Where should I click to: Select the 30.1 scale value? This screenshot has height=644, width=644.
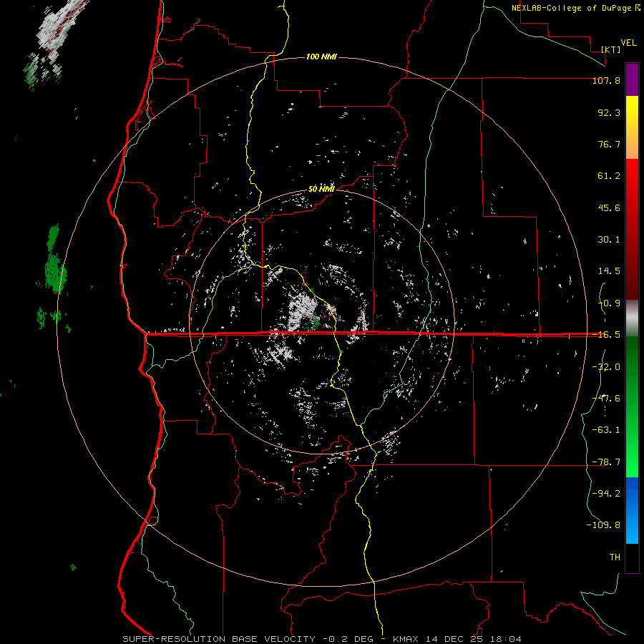pyautogui.click(x=609, y=240)
